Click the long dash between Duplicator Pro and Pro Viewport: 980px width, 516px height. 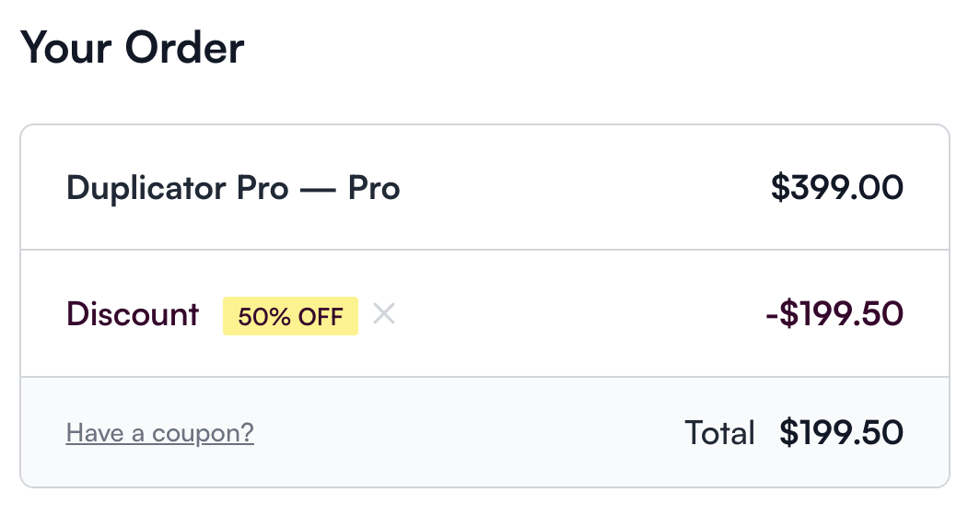click(318, 190)
